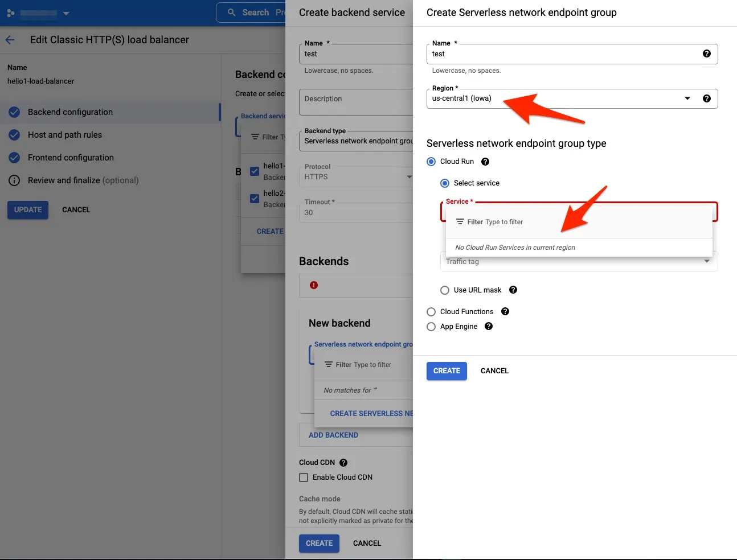Select the App Engine radio button

[x=431, y=327]
